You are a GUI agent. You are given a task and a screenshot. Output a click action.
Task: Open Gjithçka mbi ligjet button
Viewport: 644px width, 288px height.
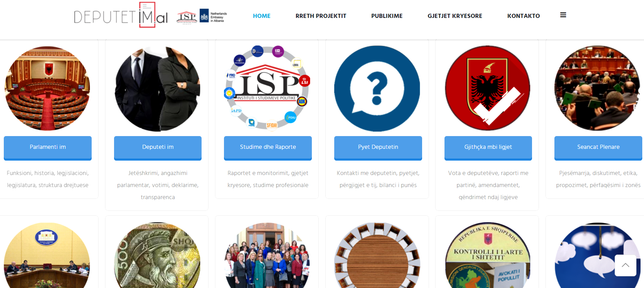488,148
